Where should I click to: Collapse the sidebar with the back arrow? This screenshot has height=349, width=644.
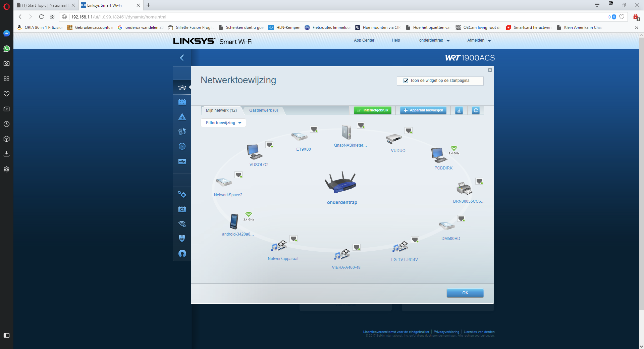(182, 58)
